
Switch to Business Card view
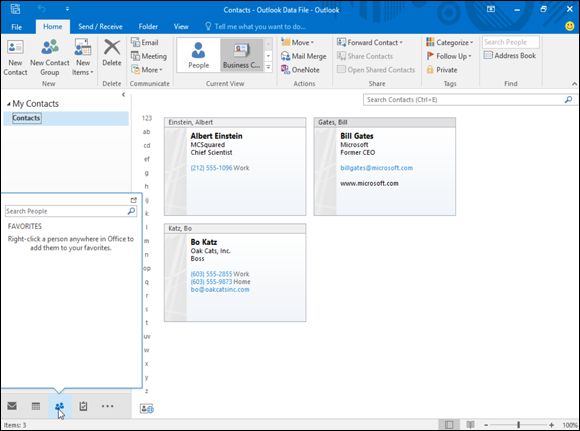[x=242, y=55]
